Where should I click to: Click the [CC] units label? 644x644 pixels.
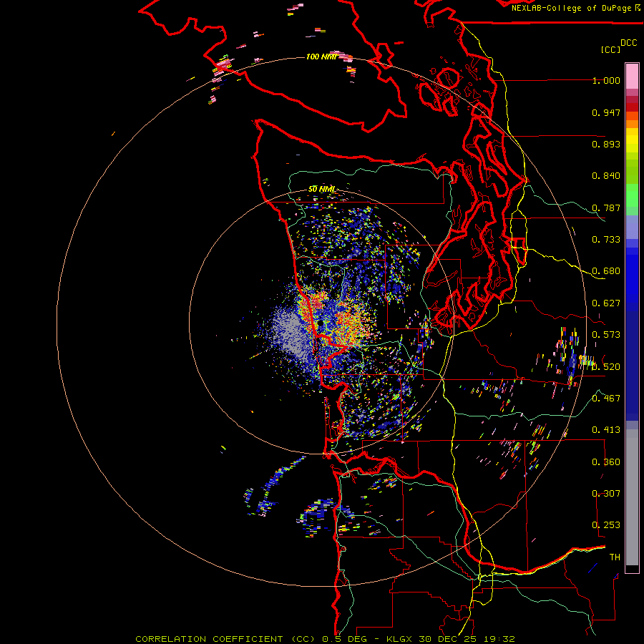tap(610, 49)
